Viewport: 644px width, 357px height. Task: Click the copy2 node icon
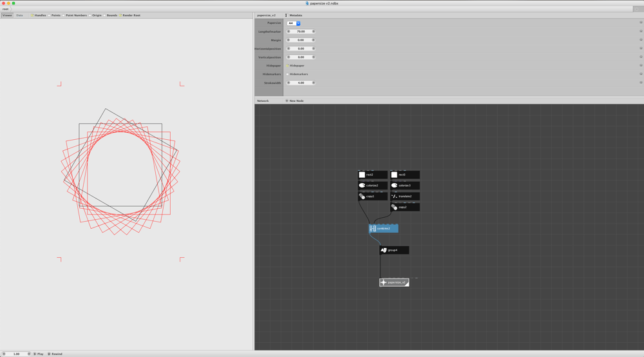(x=394, y=207)
